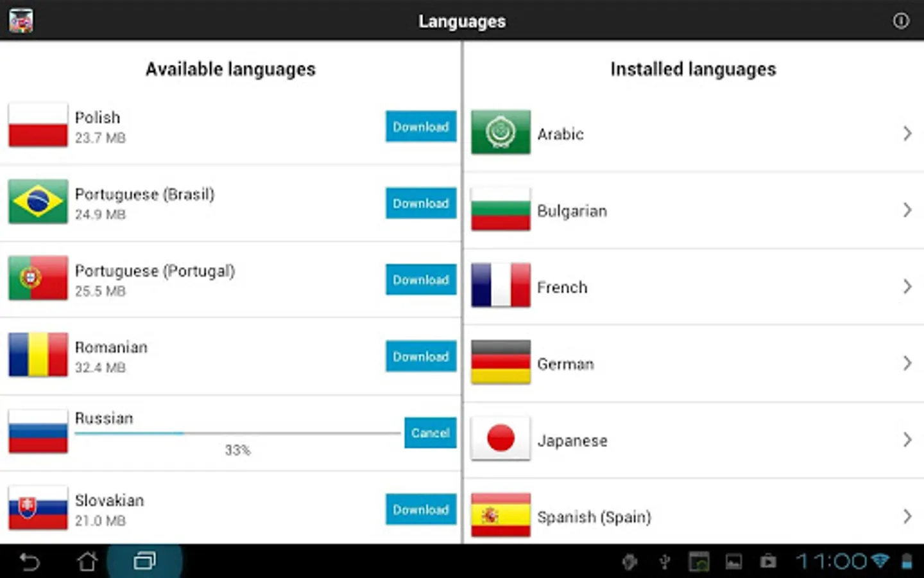Open French language details chevron

click(907, 286)
